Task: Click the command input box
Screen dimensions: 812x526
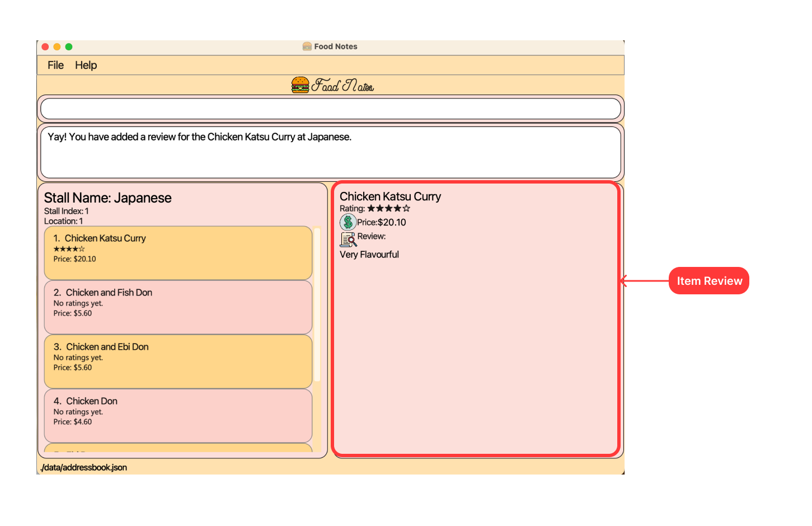Action: point(331,109)
